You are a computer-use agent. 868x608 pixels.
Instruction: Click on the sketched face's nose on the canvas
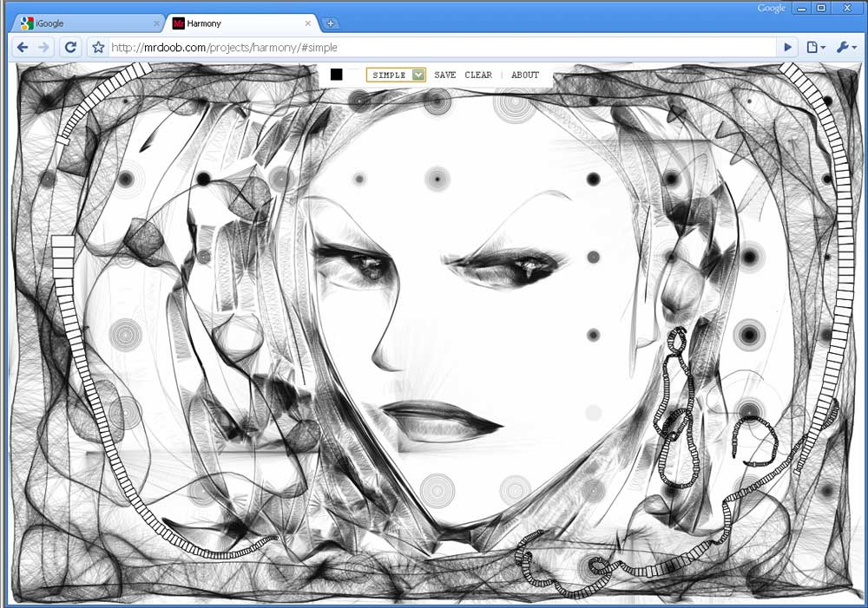[385, 347]
